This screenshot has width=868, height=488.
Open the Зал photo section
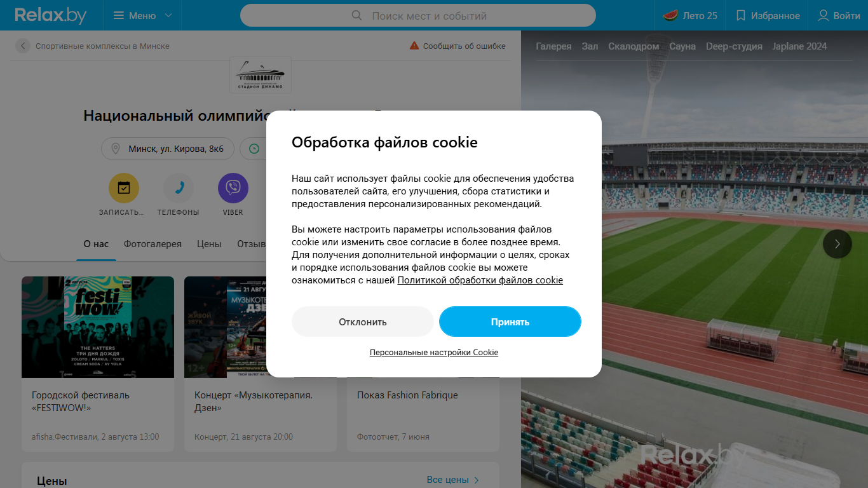[x=590, y=46]
